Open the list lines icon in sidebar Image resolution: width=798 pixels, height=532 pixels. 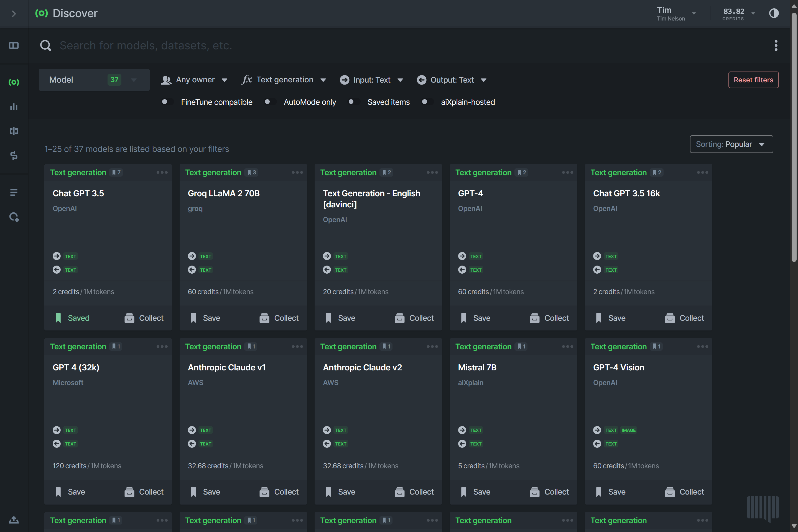14,192
